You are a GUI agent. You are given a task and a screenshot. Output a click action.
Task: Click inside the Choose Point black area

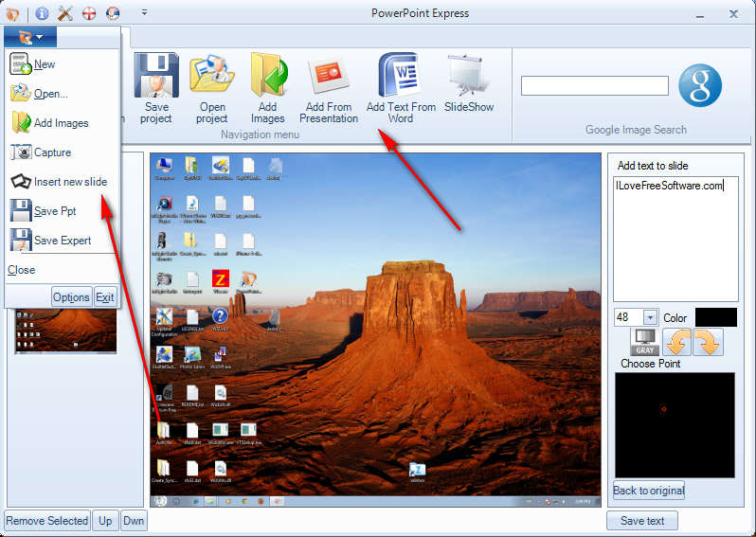675,424
